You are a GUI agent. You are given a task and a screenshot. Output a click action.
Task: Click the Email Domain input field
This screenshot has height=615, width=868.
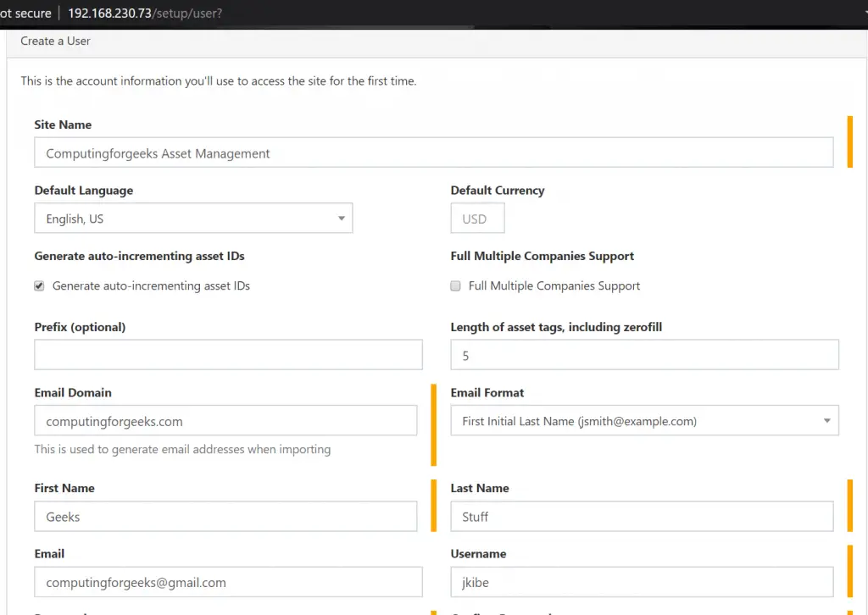[225, 420]
